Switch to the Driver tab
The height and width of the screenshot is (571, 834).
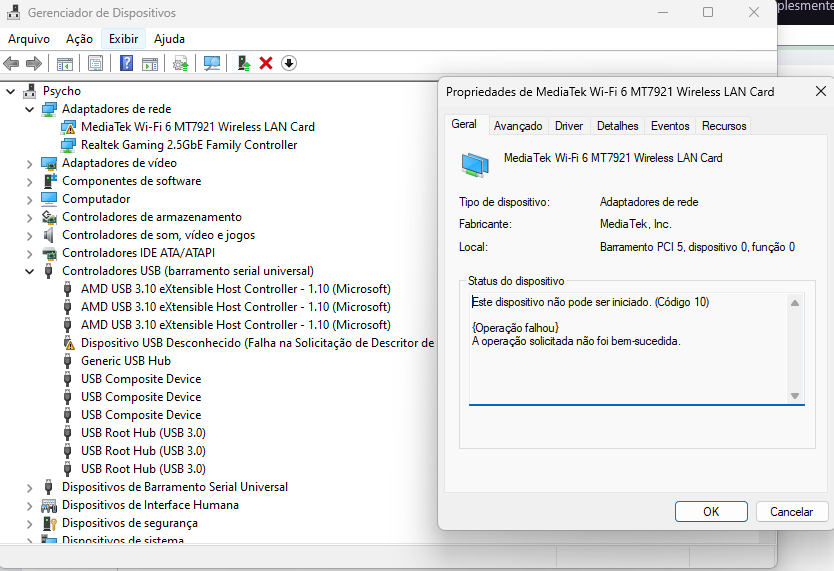[569, 126]
